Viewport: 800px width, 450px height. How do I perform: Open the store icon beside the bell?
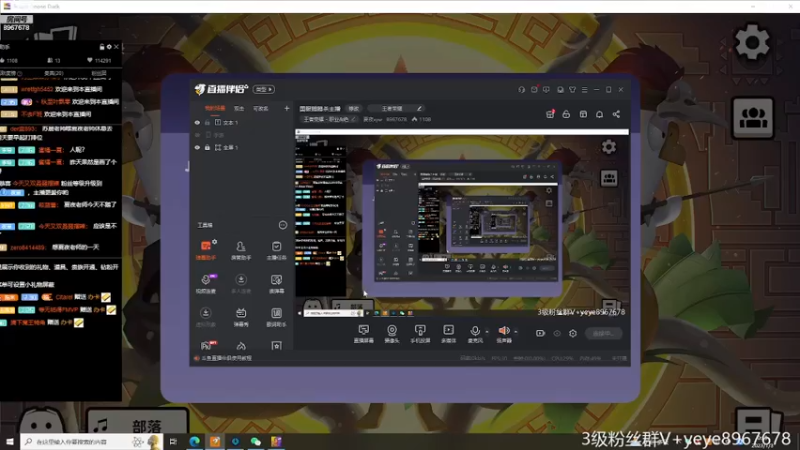tap(583, 114)
